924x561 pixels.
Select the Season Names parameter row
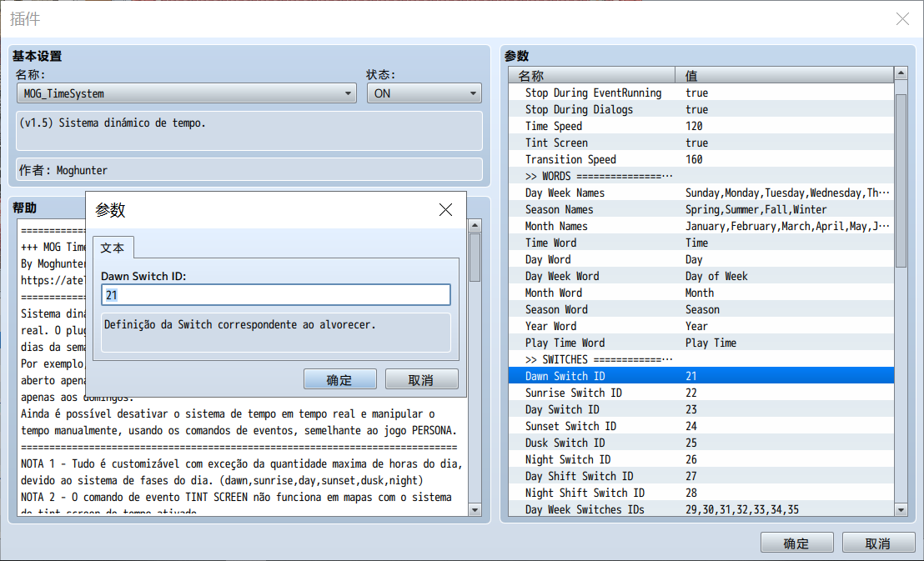click(x=701, y=209)
